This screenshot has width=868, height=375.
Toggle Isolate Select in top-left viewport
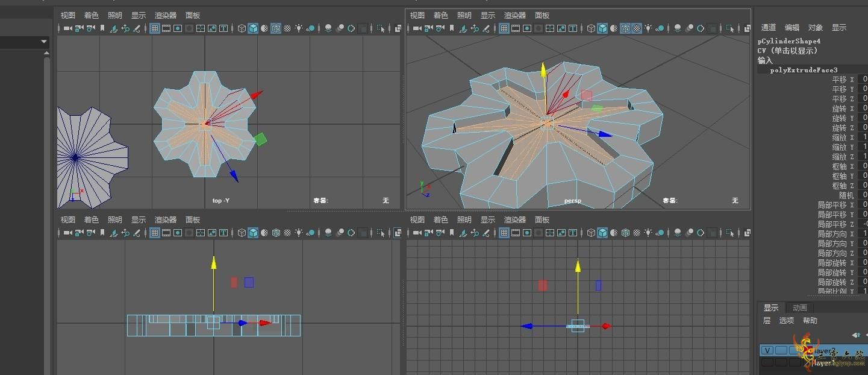click(x=381, y=28)
